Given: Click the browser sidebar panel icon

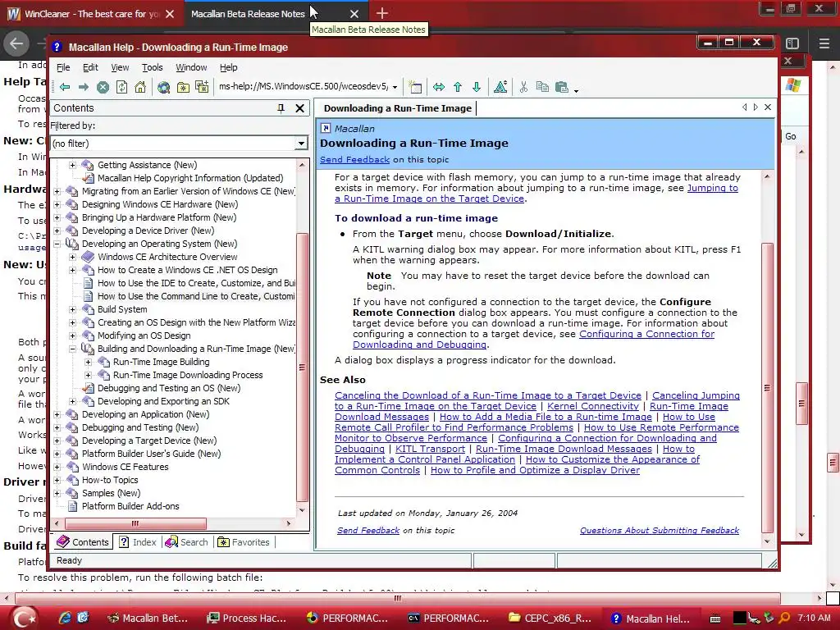Looking at the screenshot, I should tap(792, 43).
